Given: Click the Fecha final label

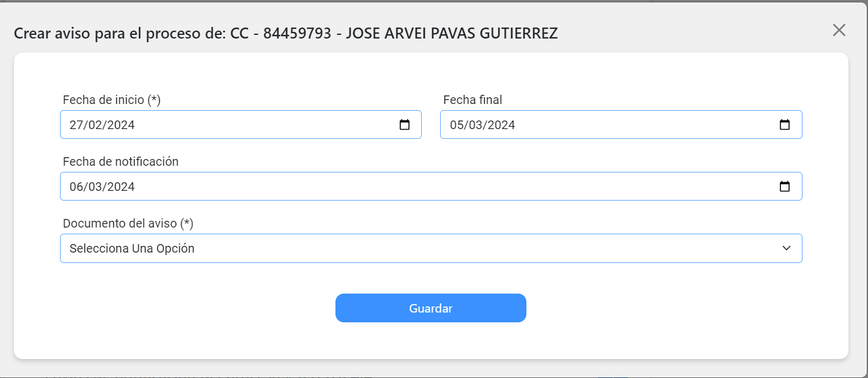Looking at the screenshot, I should pos(473,100).
